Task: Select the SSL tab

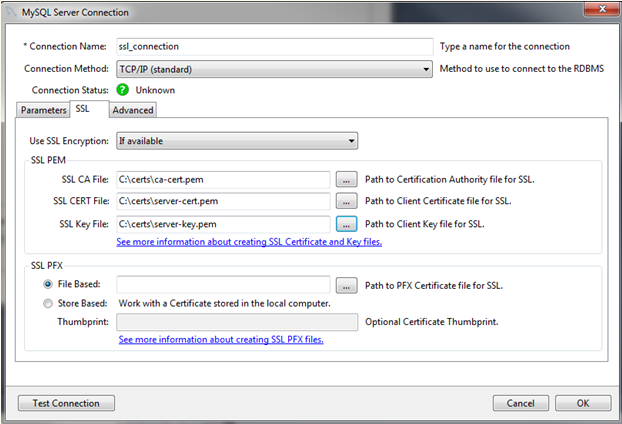Action: tap(89, 109)
